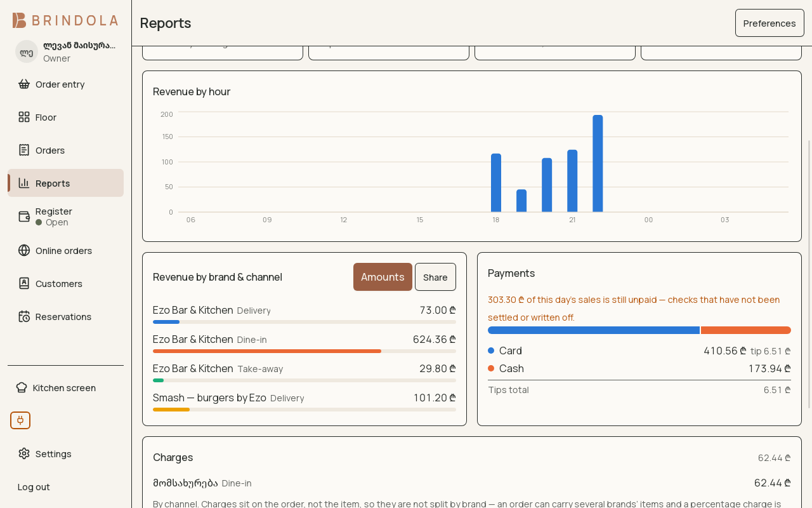Click the Ezo Bar & Kitchen Delivery row

click(304, 314)
